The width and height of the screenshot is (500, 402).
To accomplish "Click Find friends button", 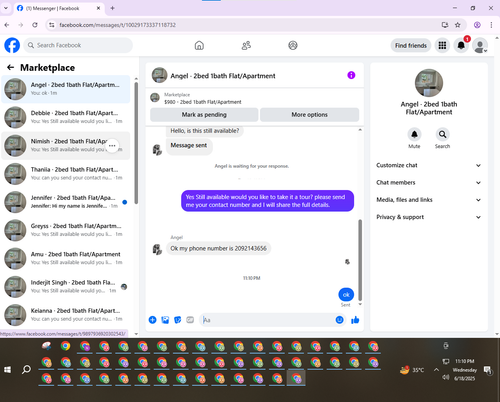I will click(411, 46).
